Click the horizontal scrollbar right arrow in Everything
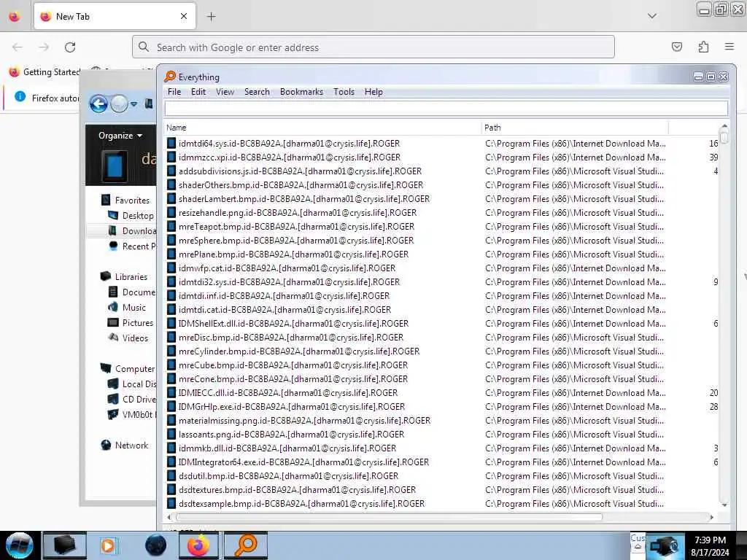 tap(712, 517)
